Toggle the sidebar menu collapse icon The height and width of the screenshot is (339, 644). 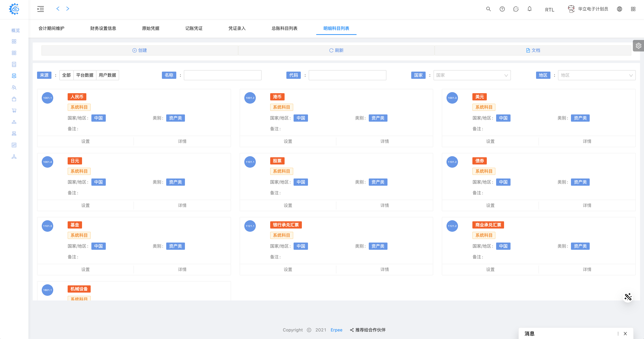tap(40, 9)
